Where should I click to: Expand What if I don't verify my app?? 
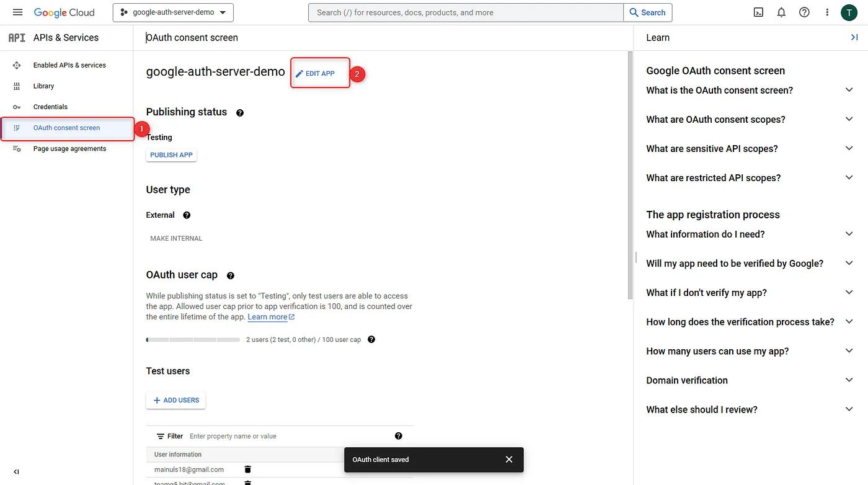point(849,292)
